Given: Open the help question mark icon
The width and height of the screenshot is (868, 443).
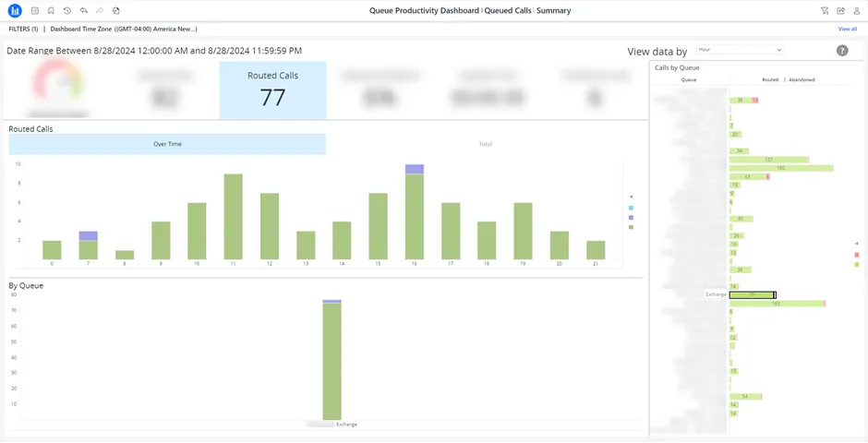Looking at the screenshot, I should pyautogui.click(x=842, y=51).
